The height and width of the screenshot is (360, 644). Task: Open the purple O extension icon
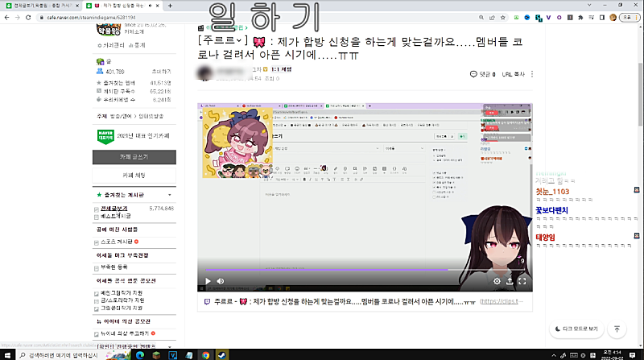pos(559,17)
